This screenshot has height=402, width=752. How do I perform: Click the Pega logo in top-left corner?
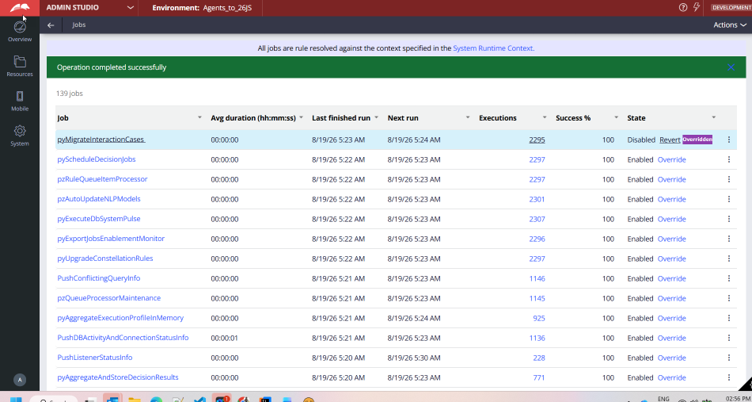pyautogui.click(x=20, y=8)
